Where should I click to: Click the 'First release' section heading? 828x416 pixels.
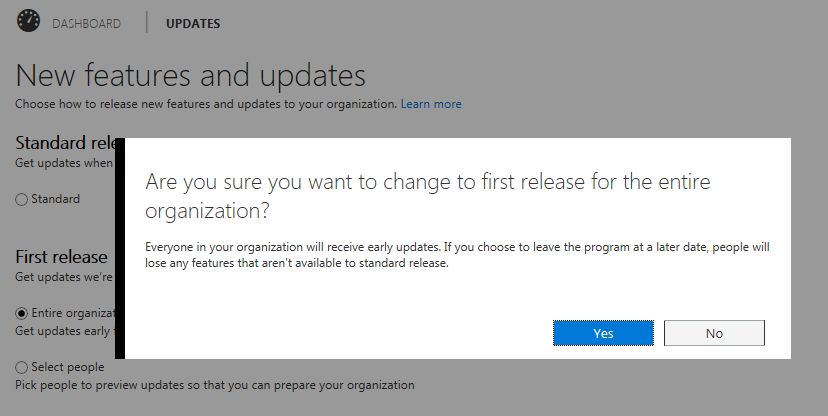62,257
